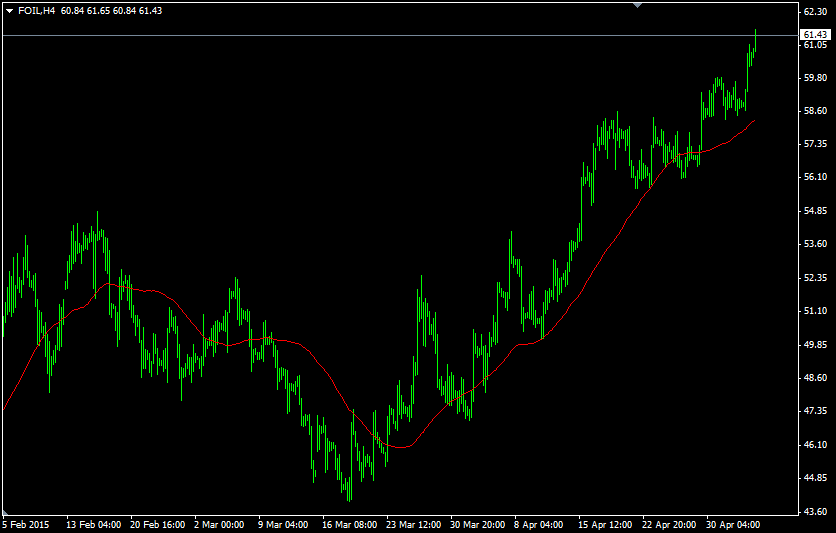
Task: Click the OHLC values 60.84 61.65 60.84 61.43
Action: (x=111, y=11)
